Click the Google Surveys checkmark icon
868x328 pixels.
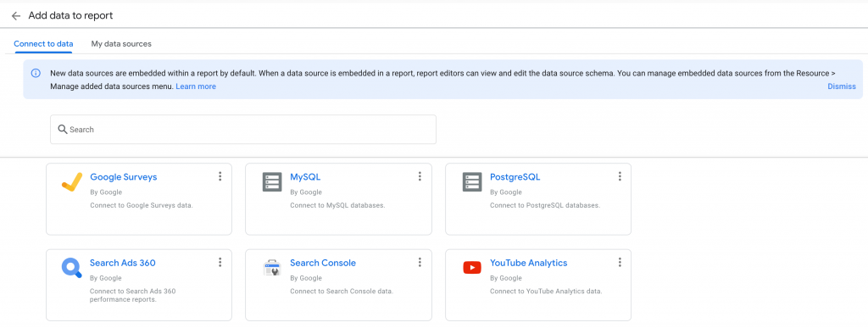point(72,182)
